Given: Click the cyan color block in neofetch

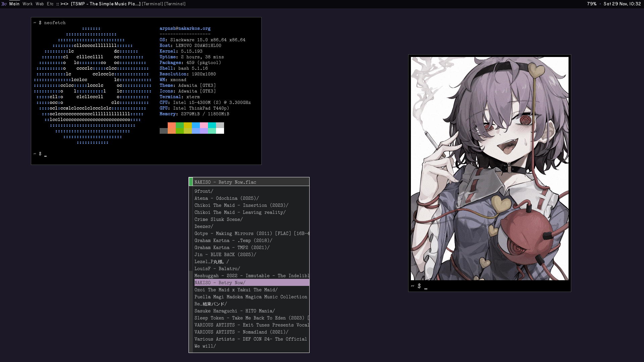Looking at the screenshot, I should [x=212, y=125].
